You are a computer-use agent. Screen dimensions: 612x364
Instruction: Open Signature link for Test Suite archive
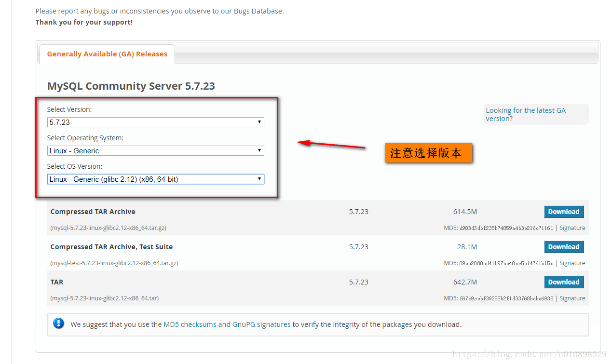pyautogui.click(x=572, y=263)
